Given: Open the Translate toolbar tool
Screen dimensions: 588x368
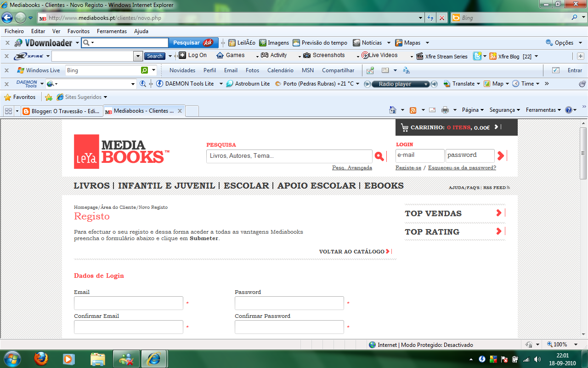Looking at the screenshot, I should coord(459,84).
